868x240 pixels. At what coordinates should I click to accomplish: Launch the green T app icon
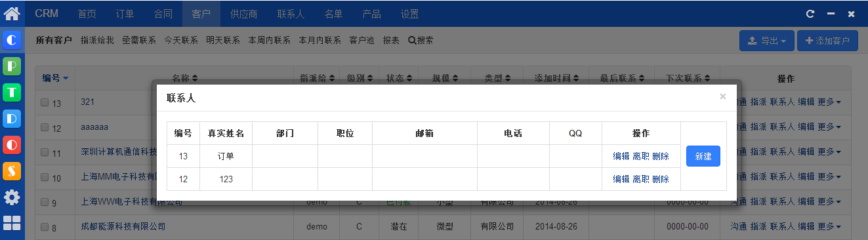[12, 92]
